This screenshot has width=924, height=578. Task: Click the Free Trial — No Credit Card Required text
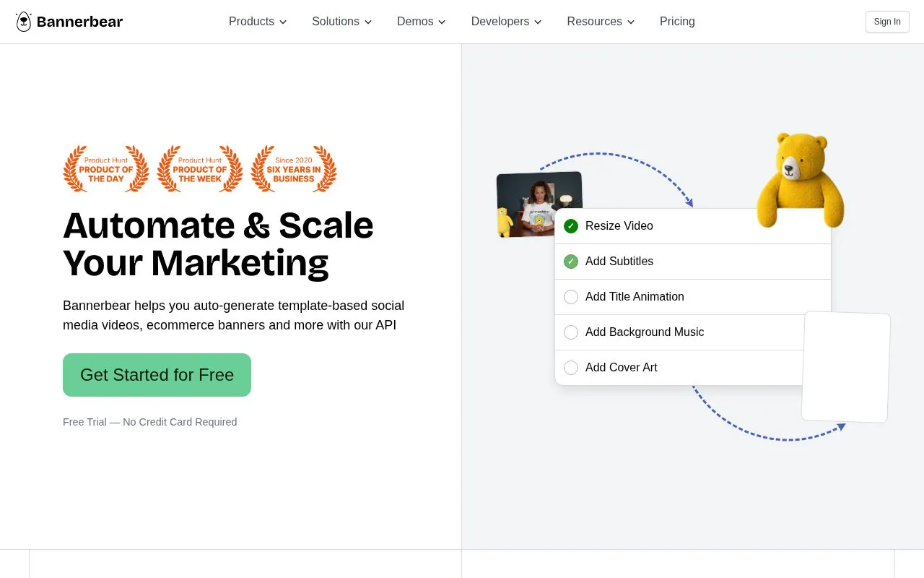point(149,422)
